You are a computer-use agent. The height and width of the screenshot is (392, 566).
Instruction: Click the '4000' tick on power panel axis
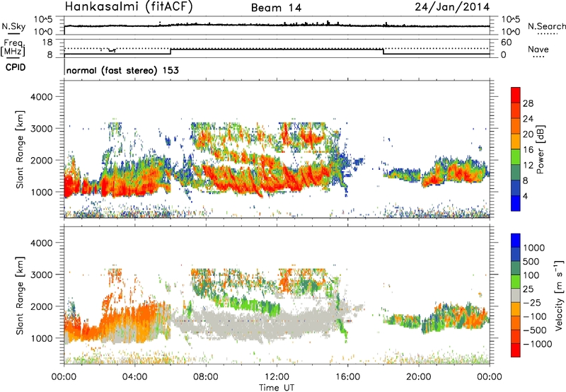[41, 97]
